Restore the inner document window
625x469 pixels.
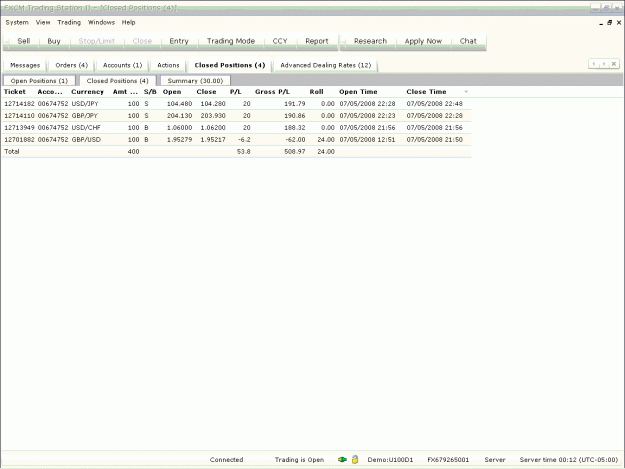pyautogui.click(x=609, y=23)
